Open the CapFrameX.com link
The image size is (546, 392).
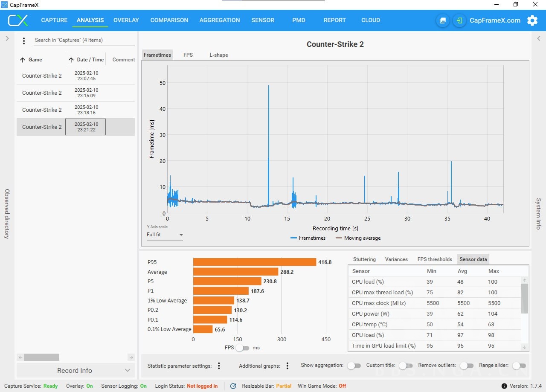(495, 20)
